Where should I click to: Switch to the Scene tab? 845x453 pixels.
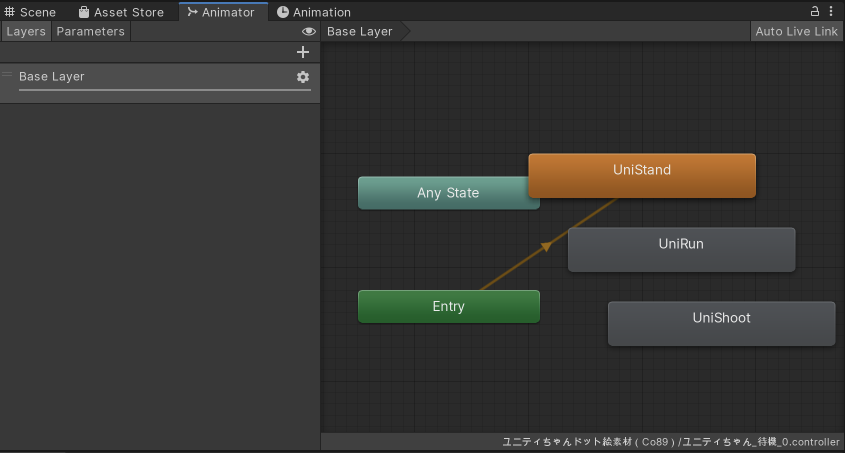30,12
